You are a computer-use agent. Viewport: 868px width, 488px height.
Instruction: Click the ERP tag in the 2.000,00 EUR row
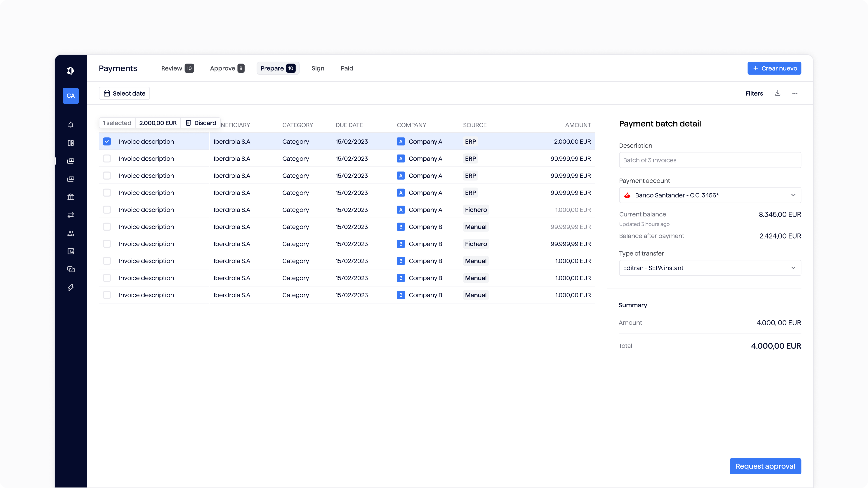coord(470,141)
